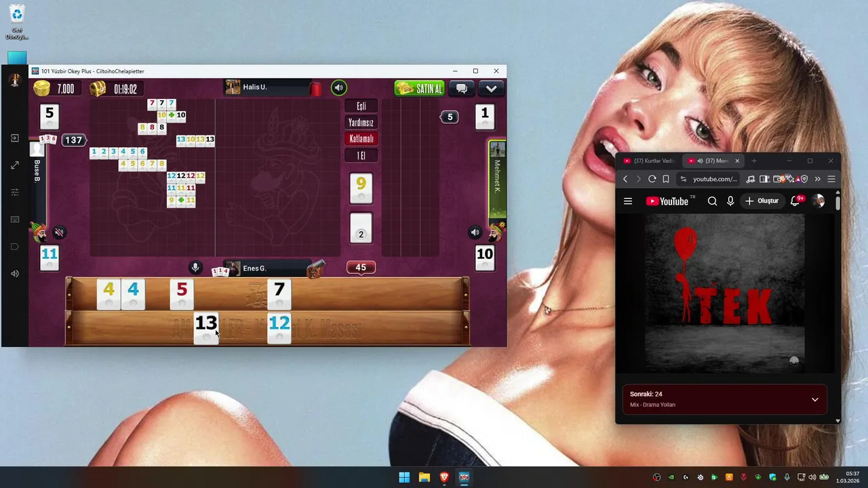Click the discarded blue 11 tile
This screenshot has width=868, height=488.
(x=50, y=258)
